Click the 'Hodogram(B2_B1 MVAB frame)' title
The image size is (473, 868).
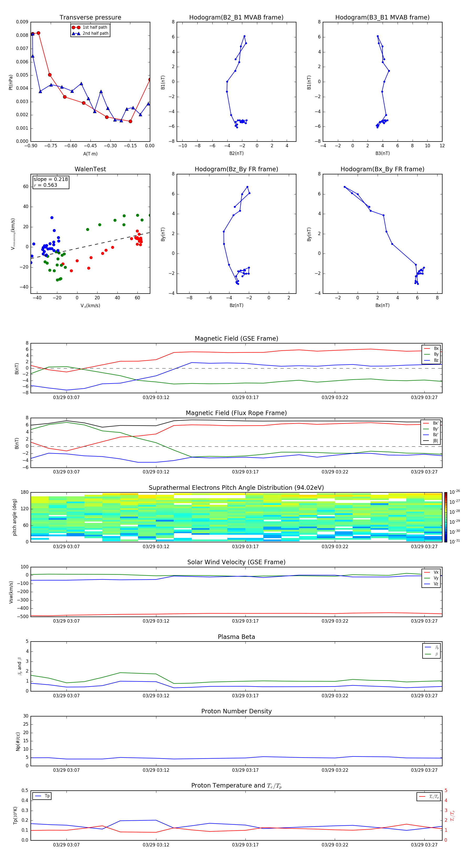[x=236, y=18]
